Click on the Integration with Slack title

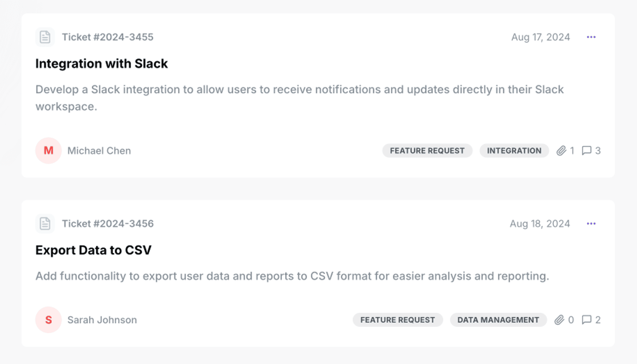pyautogui.click(x=102, y=63)
